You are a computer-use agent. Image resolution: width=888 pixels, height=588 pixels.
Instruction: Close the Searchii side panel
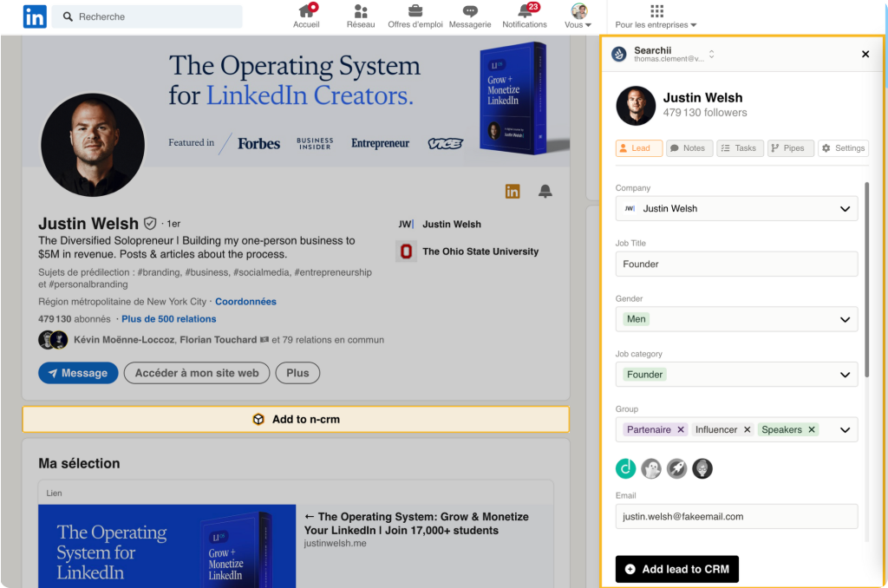pyautogui.click(x=865, y=54)
